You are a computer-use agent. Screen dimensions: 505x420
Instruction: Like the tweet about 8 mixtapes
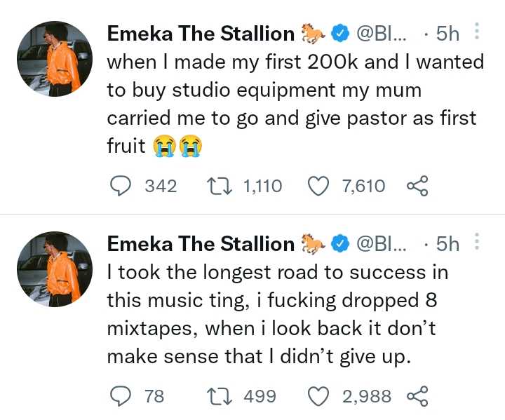pos(319,396)
